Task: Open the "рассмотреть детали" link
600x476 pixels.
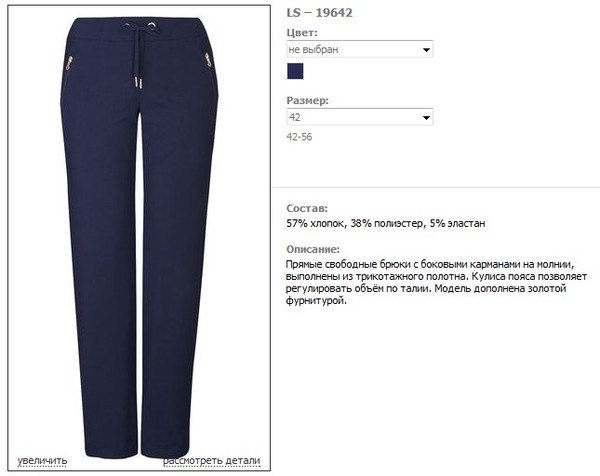Action: click(212, 461)
